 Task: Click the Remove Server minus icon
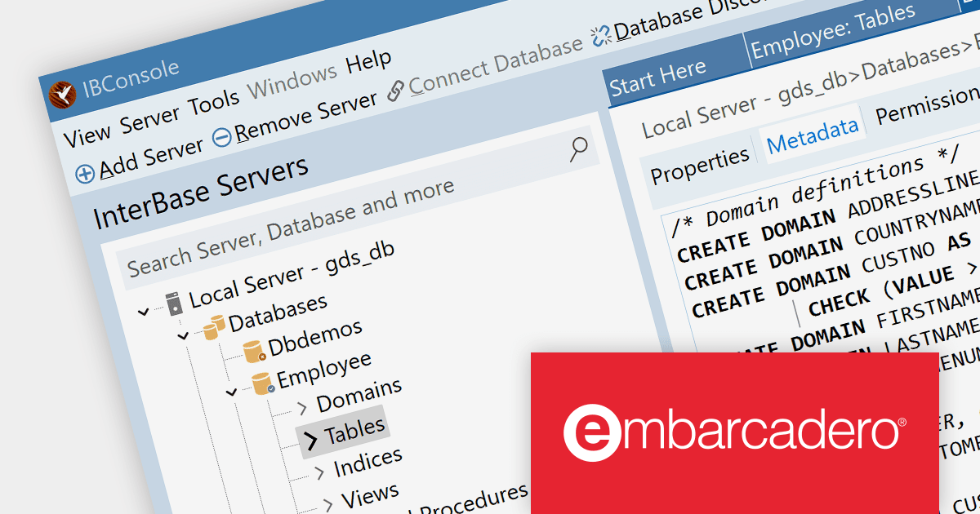pos(222,138)
